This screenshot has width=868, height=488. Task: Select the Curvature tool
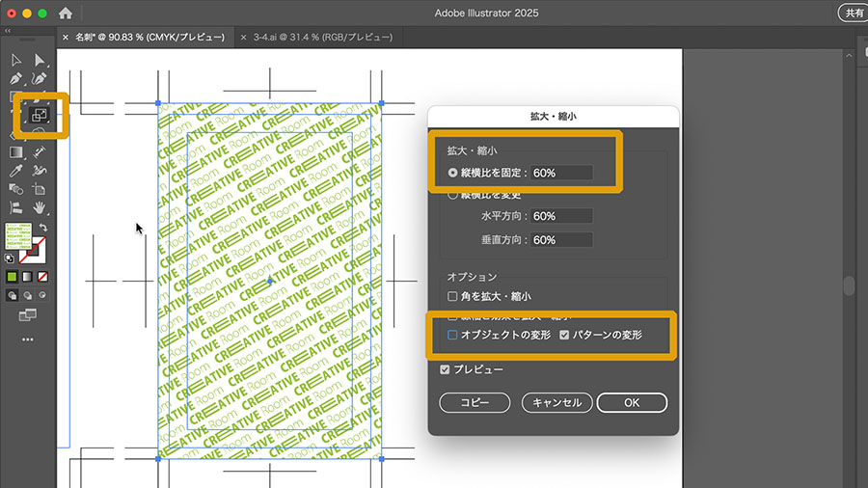tap(39, 78)
